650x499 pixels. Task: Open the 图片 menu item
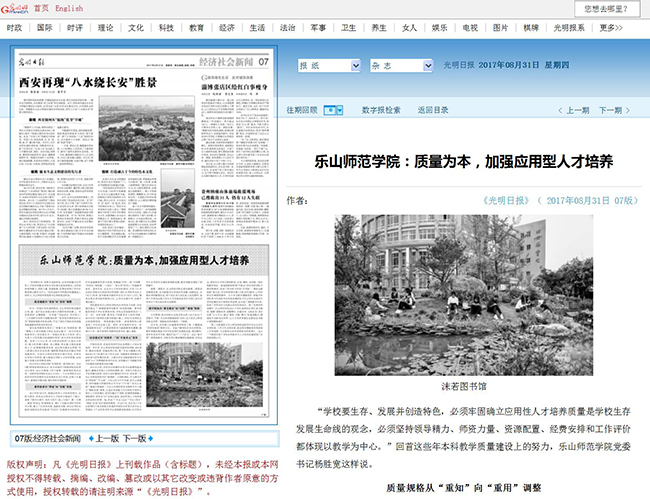pyautogui.click(x=500, y=28)
